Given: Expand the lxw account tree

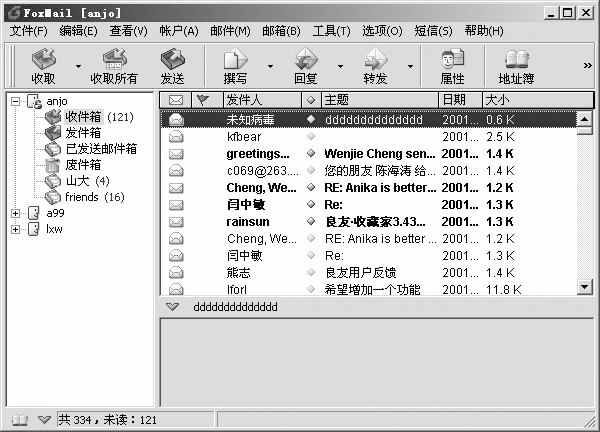Looking at the screenshot, I should click(16, 229).
